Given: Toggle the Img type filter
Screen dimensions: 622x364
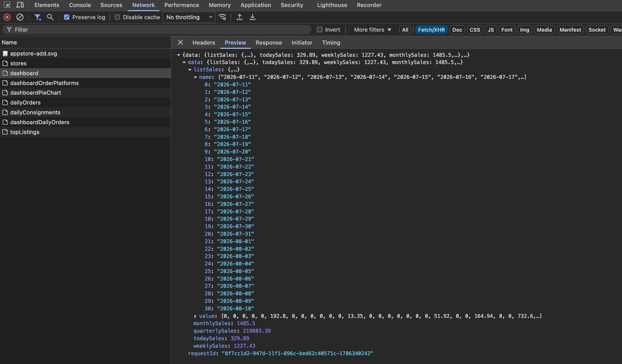Looking at the screenshot, I should [524, 30].
